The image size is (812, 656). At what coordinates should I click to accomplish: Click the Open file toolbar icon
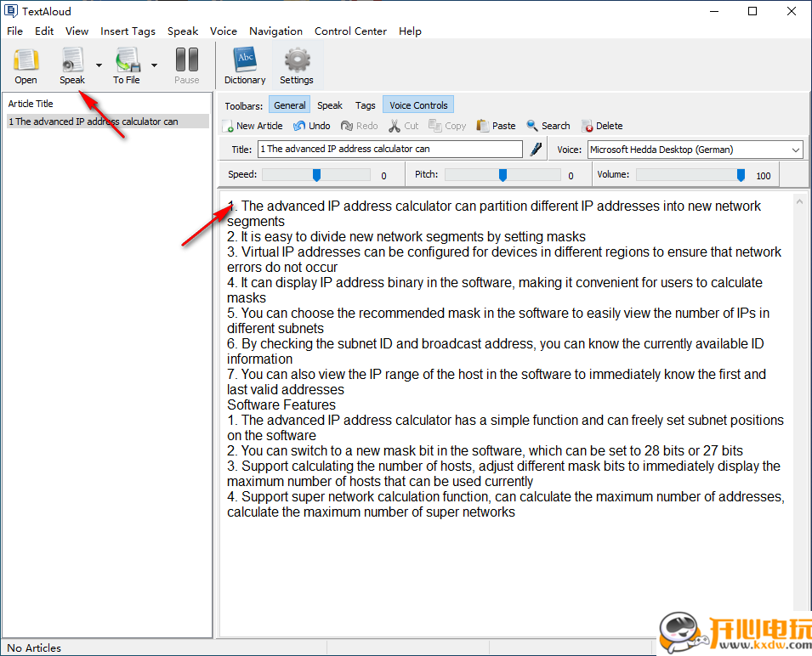(x=26, y=60)
